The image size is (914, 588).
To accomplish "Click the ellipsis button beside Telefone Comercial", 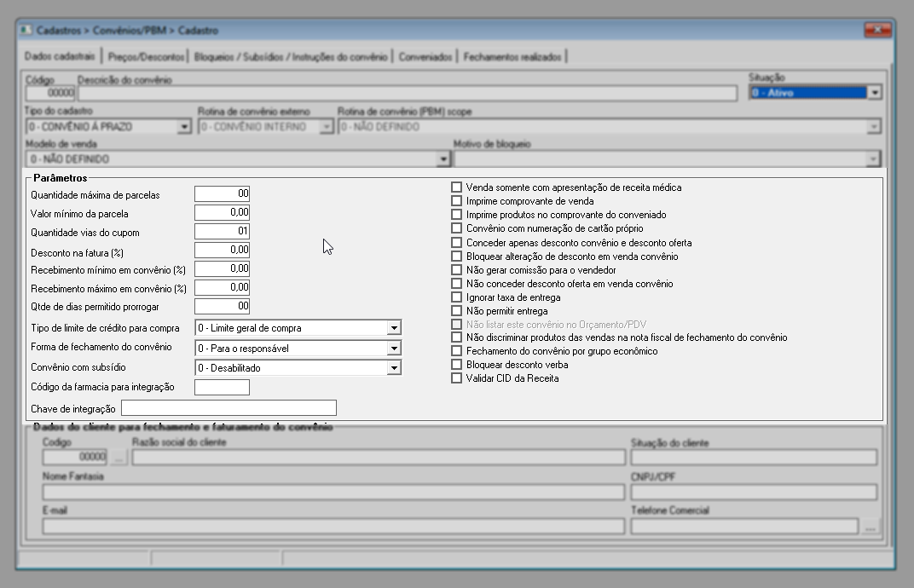I will [x=870, y=527].
